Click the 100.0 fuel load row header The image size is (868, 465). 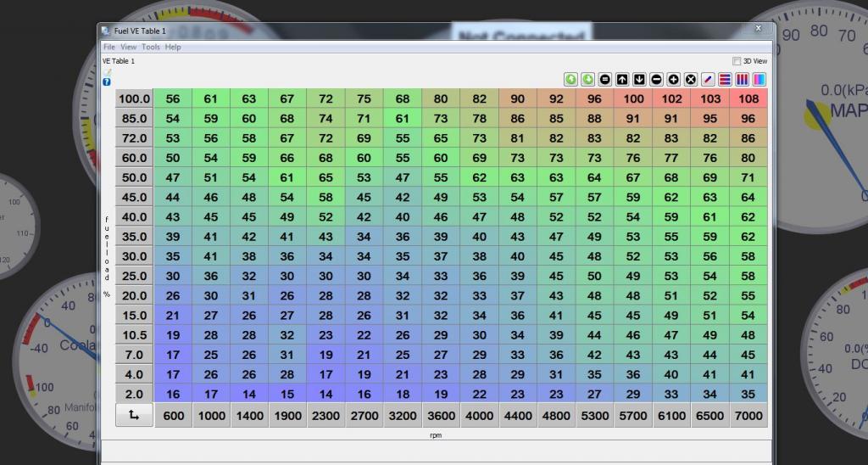pyautogui.click(x=134, y=98)
